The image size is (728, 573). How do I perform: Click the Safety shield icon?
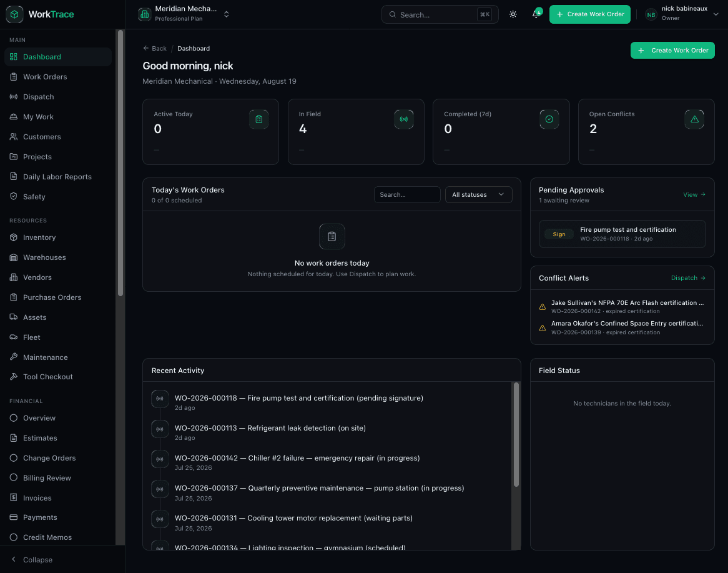(14, 196)
